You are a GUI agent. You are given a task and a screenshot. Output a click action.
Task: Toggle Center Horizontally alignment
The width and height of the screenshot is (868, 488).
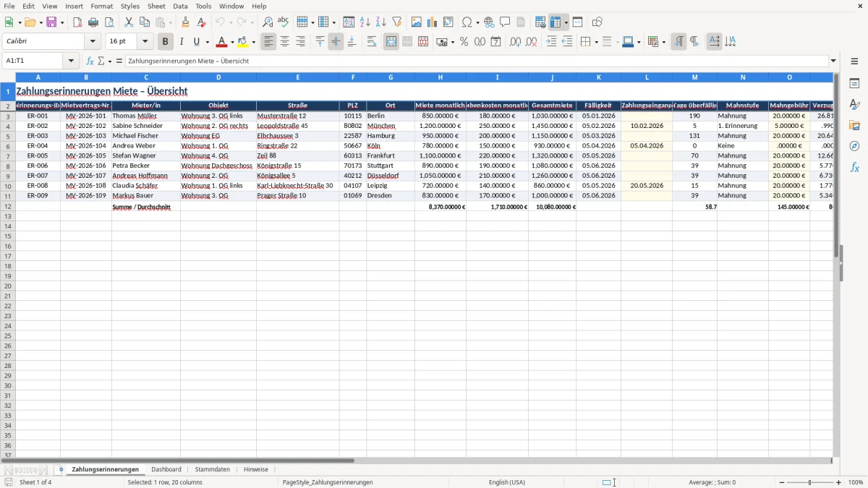point(284,42)
